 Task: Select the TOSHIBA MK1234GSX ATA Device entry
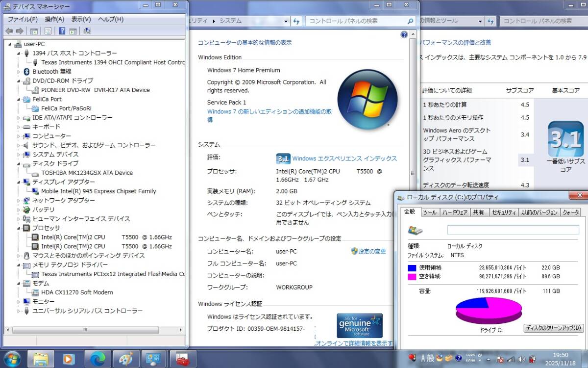pos(87,173)
